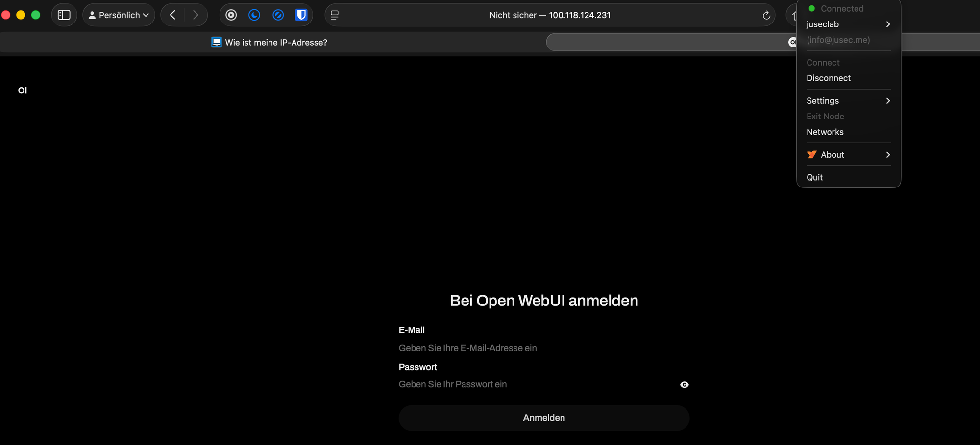Toggle the Safari sidebar icon
Screen dimensions: 980x445
[x=64, y=15]
